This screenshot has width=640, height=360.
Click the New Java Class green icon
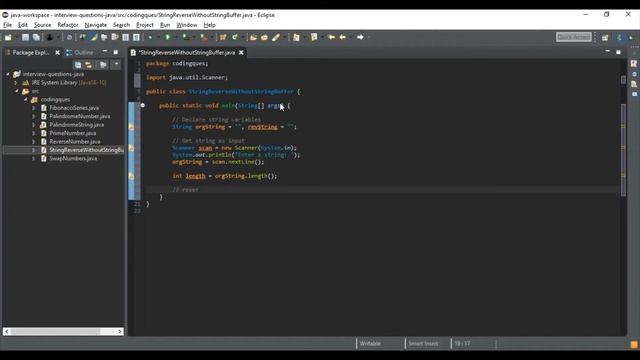click(x=235, y=37)
